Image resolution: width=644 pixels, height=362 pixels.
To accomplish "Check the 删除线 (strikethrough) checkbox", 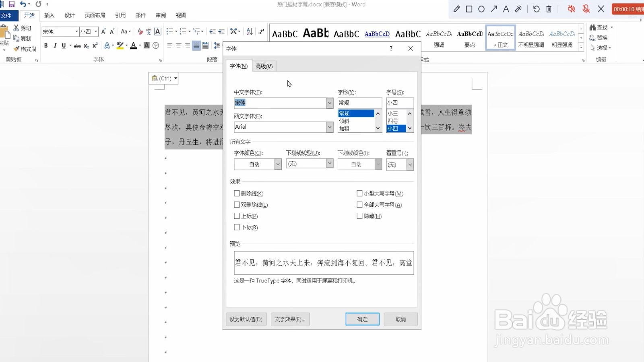I will pyautogui.click(x=237, y=193).
